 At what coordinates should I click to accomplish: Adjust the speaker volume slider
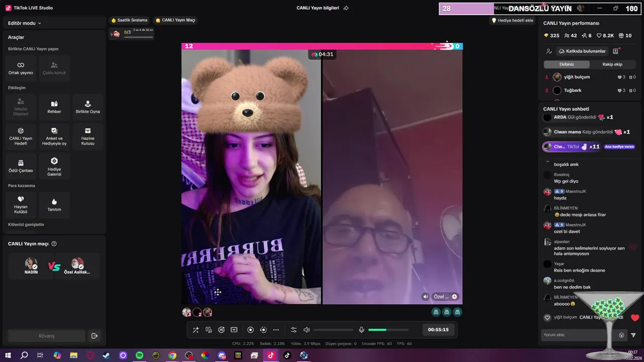pos(333,330)
